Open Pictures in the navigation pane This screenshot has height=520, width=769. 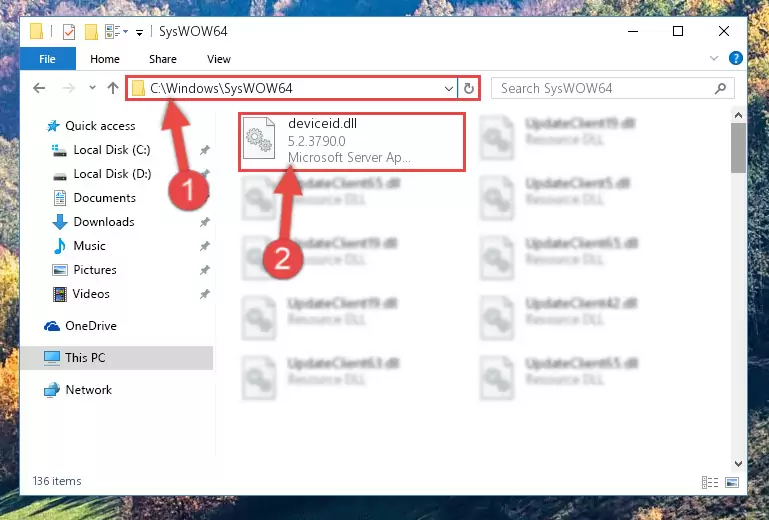95,270
